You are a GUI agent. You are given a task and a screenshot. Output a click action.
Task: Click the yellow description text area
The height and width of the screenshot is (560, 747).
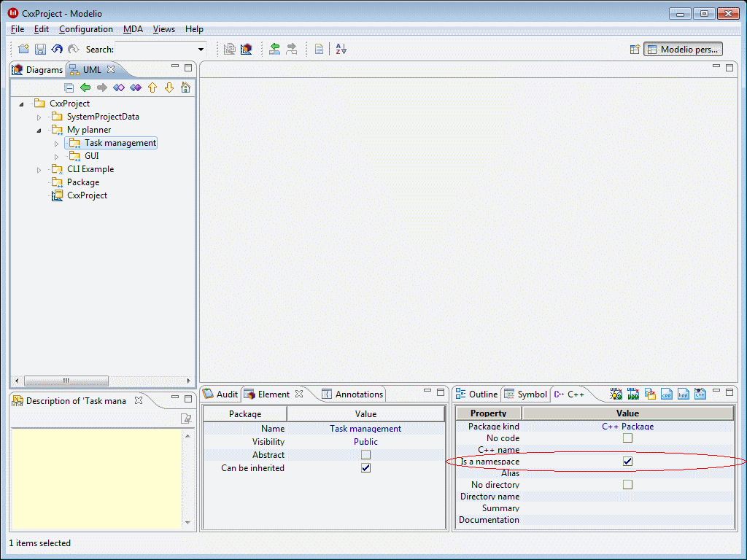tap(97, 478)
